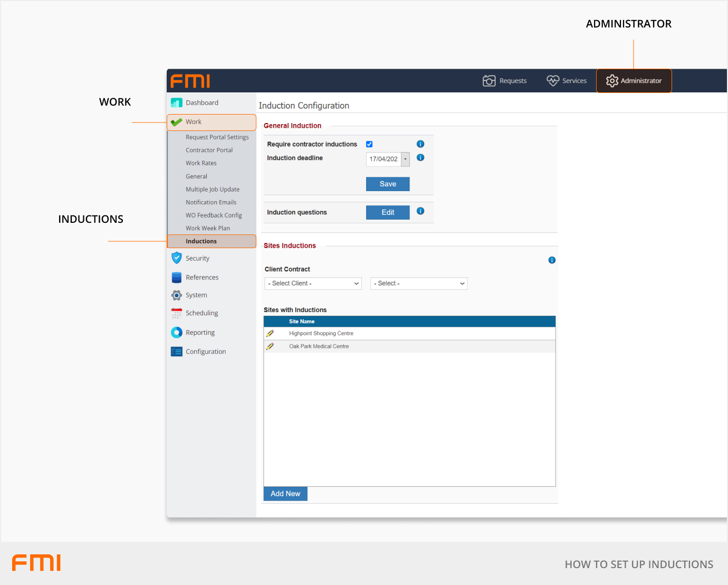Image resolution: width=728 pixels, height=585 pixels.
Task: Click the Induction deadline date field
Action: coord(384,159)
